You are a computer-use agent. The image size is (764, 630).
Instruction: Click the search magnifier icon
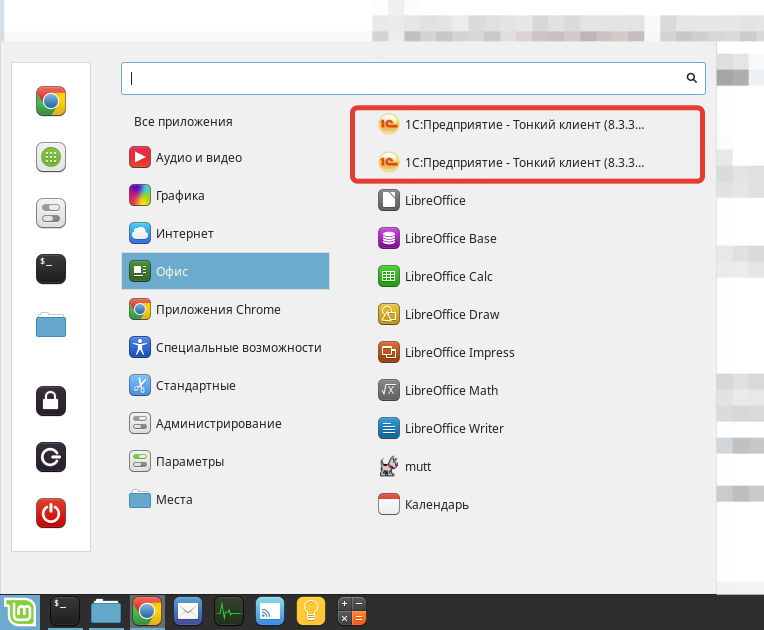(x=691, y=78)
